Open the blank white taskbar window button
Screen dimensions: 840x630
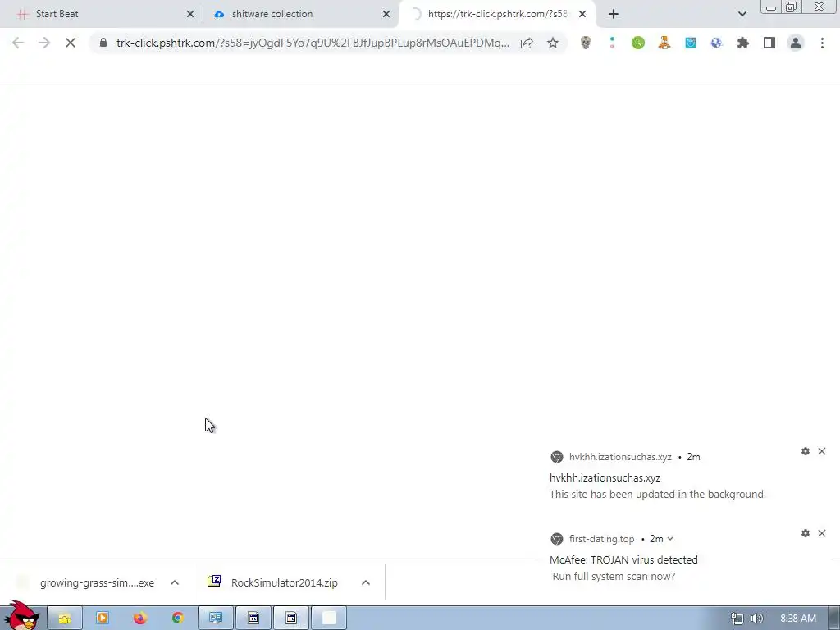click(329, 619)
